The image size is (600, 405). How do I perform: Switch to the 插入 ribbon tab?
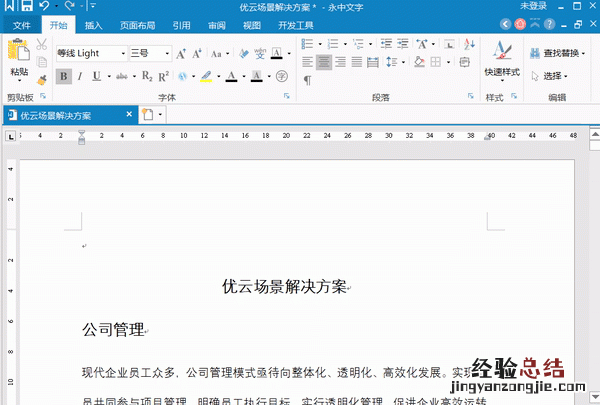93,25
